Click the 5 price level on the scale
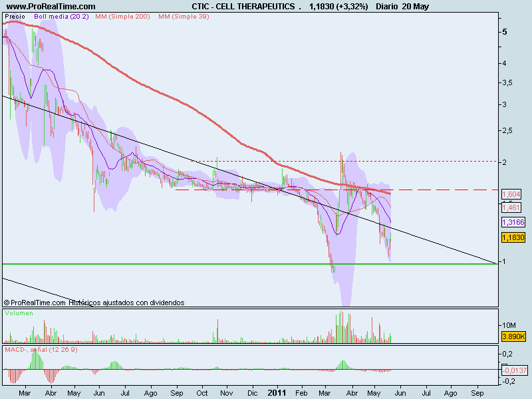Viewport: 532px width, 399px height. coord(505,32)
